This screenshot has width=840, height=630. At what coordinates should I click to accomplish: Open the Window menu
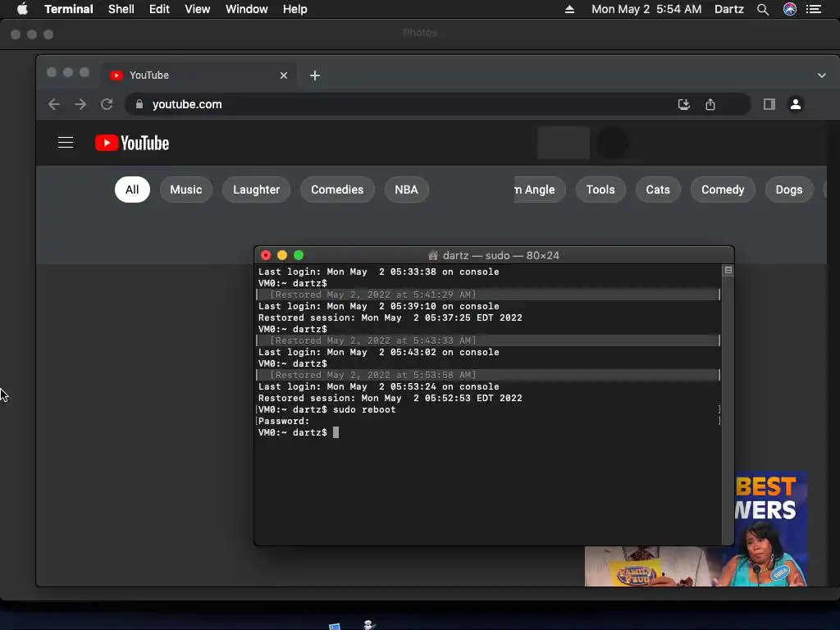[246, 9]
